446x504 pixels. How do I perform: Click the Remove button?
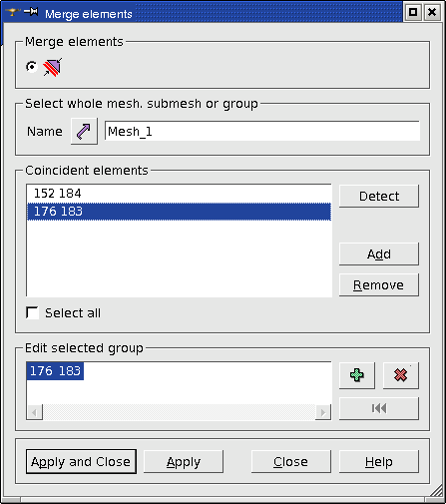click(379, 284)
